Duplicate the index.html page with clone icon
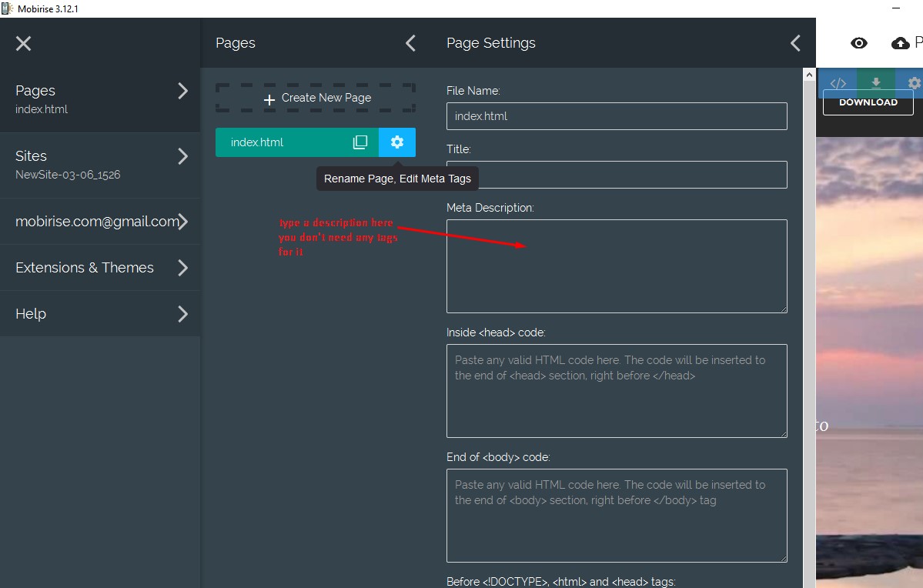Screen dimensions: 923x588 pyautogui.click(x=360, y=142)
